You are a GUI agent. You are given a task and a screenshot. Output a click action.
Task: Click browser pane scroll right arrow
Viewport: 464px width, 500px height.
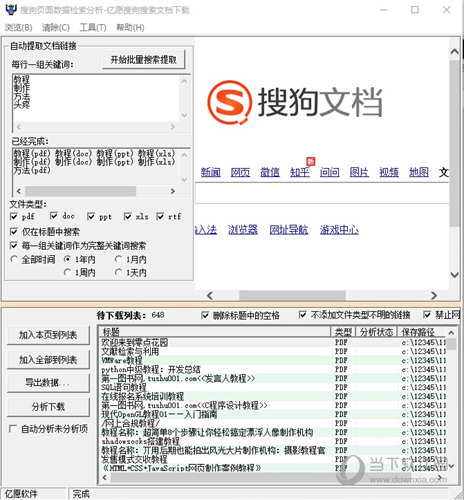coord(434,295)
